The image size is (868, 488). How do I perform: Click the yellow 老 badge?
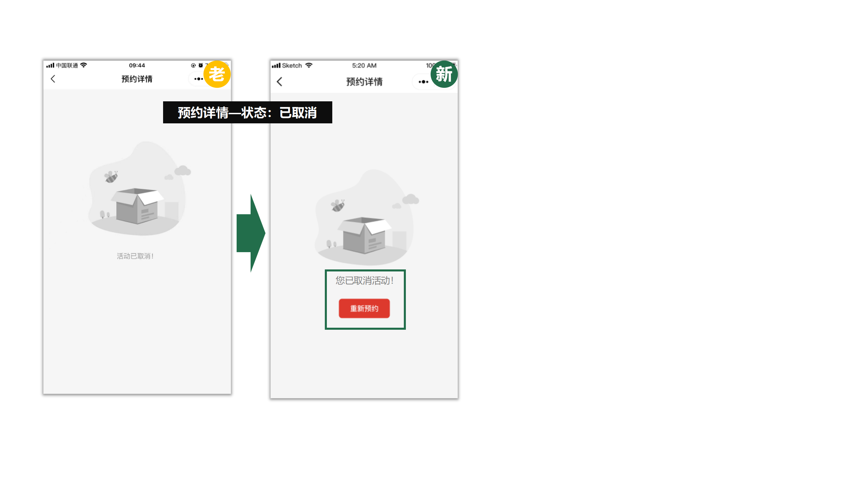pos(217,74)
